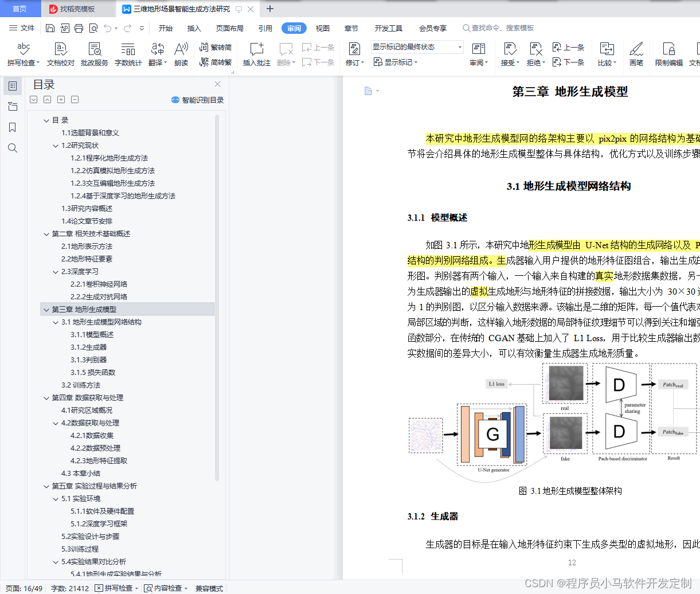The image size is (700, 594).
Task: Toggle track changes (修订) icon
Action: point(354,49)
